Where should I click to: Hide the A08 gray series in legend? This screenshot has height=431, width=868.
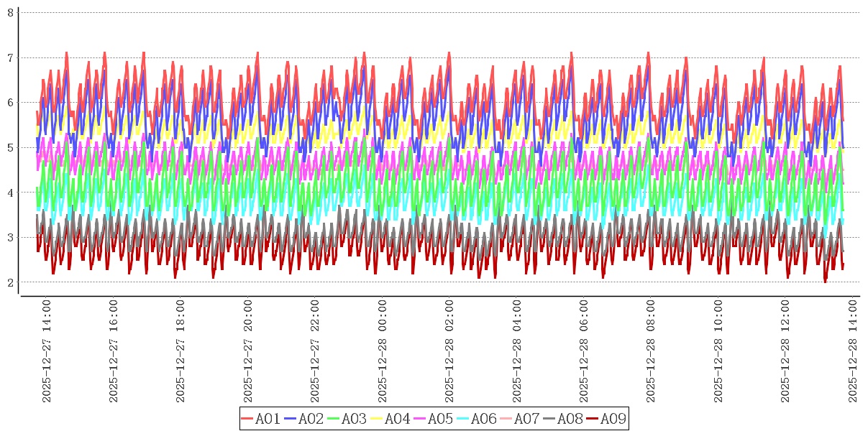pos(562,419)
